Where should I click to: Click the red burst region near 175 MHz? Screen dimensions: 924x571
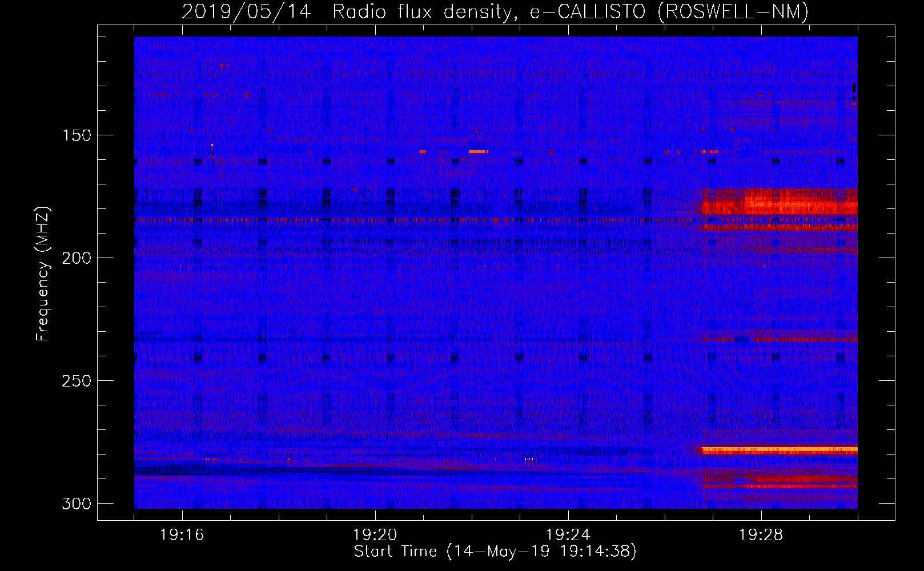pyautogui.click(x=780, y=202)
